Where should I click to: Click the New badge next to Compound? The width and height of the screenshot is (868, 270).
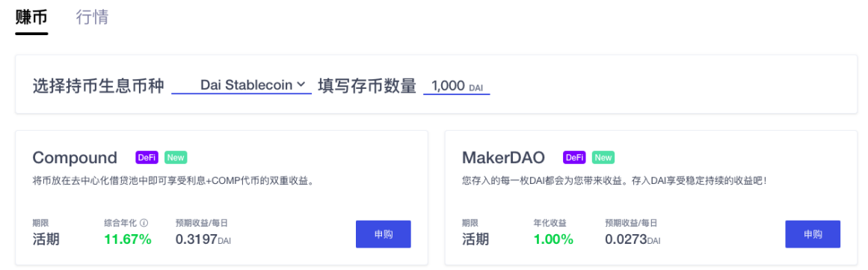click(176, 158)
